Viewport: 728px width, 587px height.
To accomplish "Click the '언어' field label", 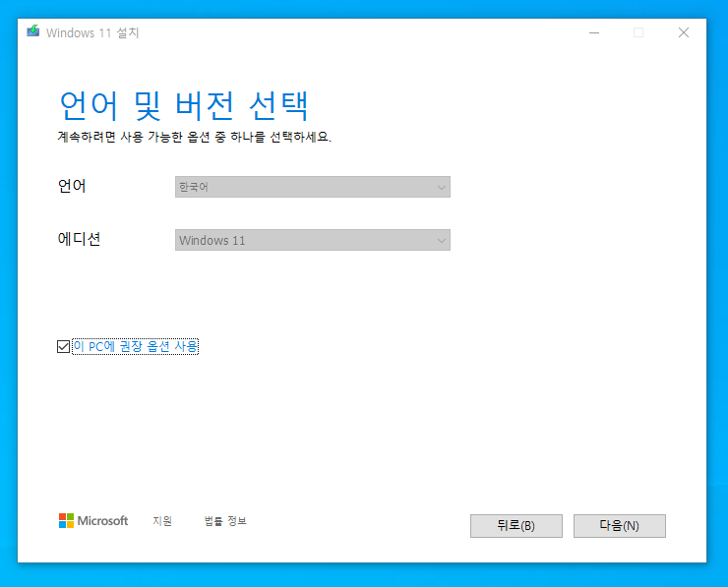I will pos(72,186).
